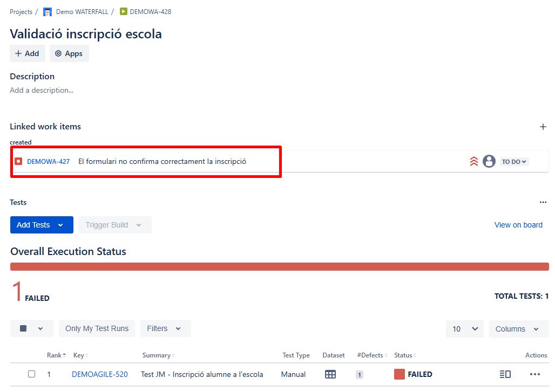Open the Tests section more options ellipsis
The height and width of the screenshot is (392, 555).
pyautogui.click(x=543, y=202)
